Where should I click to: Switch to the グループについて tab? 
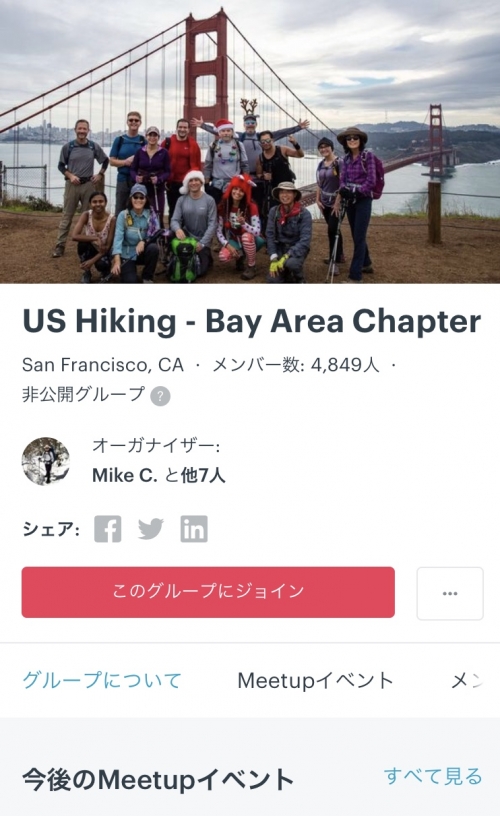point(102,680)
